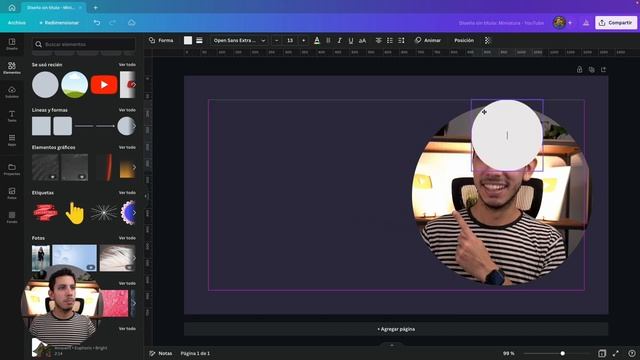Edit the font size value 13
The image size is (640, 360).
[290, 40]
